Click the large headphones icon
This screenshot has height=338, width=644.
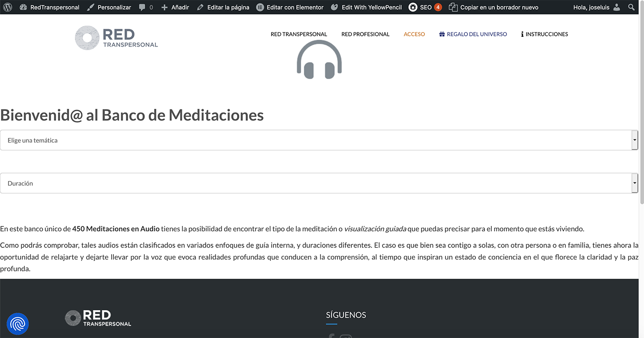click(x=319, y=60)
